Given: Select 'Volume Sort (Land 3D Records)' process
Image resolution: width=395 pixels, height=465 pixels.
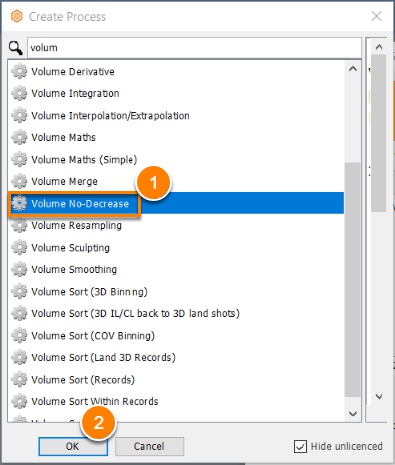Looking at the screenshot, I should [x=176, y=357].
